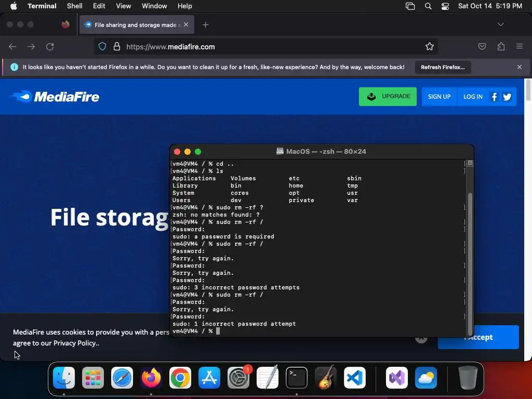
Task: Open a new Firefox tab
Action: [205, 25]
